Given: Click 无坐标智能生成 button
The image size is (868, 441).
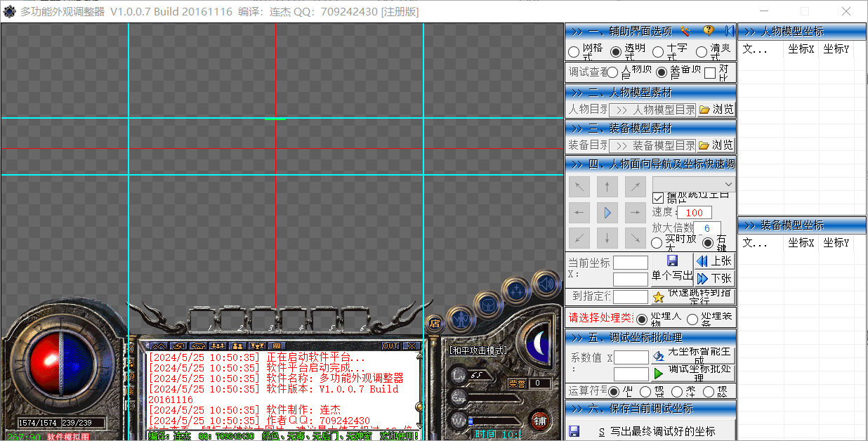Looking at the screenshot, I should tap(692, 357).
